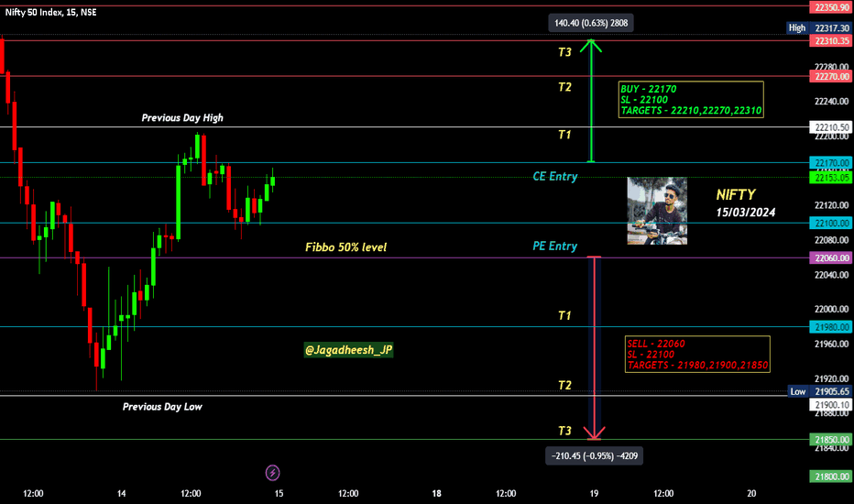The width and height of the screenshot is (854, 504).
Task: Click the Nifty 50 Index chart title
Action: tap(50, 12)
